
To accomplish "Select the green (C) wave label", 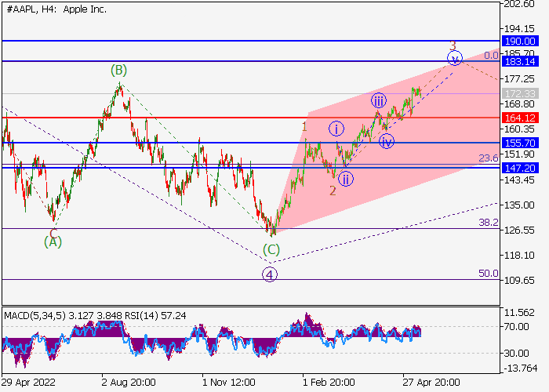I will 271,250.
